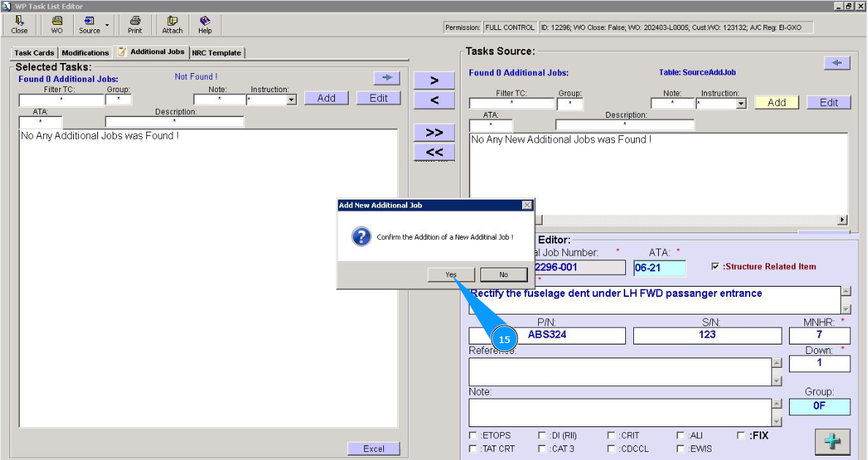The image size is (868, 460).
Task: Uncheck Structure Related Item checkbox
Action: 715,267
